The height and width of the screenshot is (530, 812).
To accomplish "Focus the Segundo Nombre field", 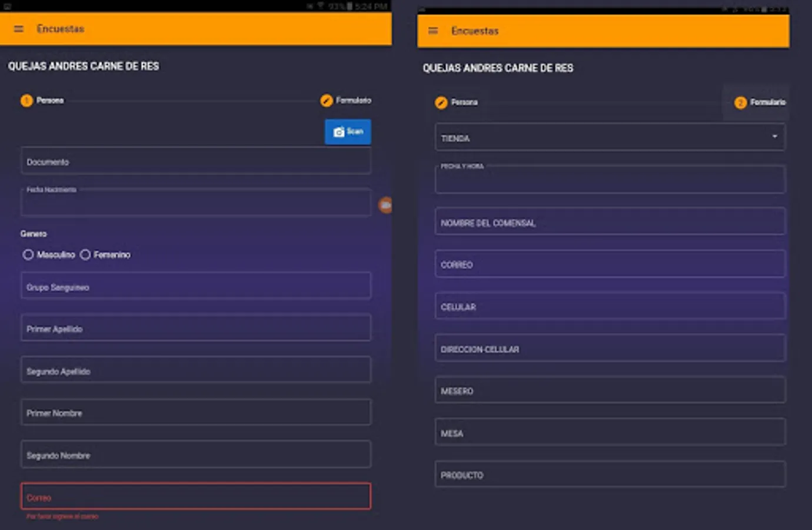I will click(x=196, y=455).
